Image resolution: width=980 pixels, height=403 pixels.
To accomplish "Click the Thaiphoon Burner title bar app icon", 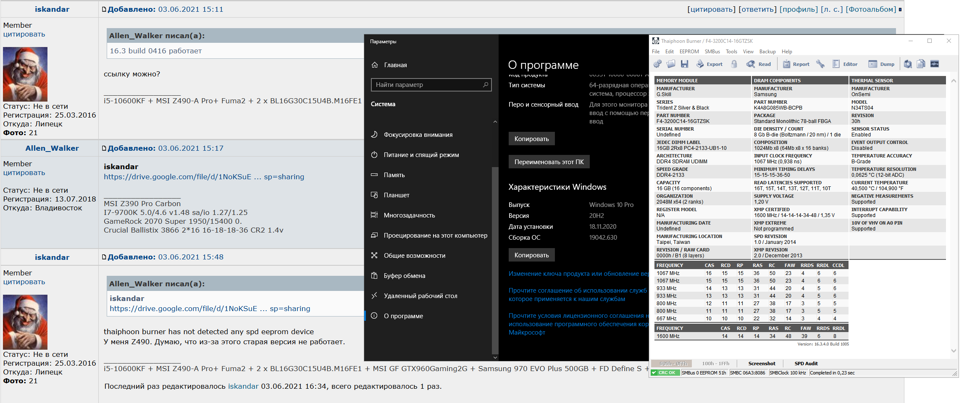I will [656, 41].
